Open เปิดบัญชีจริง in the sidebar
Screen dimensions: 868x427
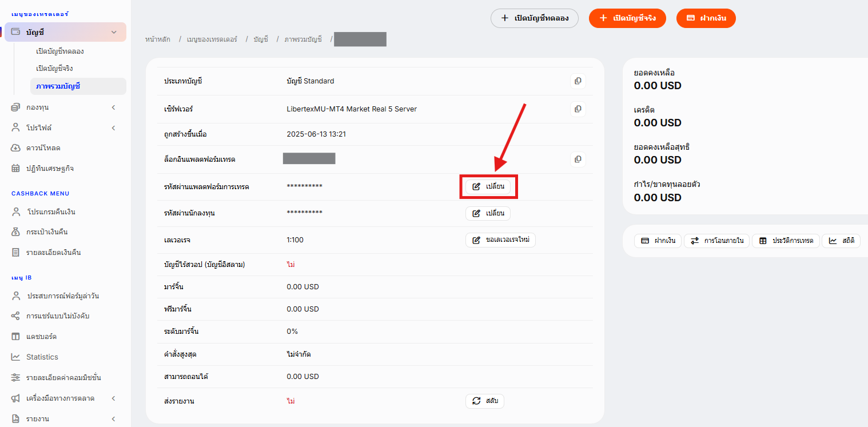54,69
